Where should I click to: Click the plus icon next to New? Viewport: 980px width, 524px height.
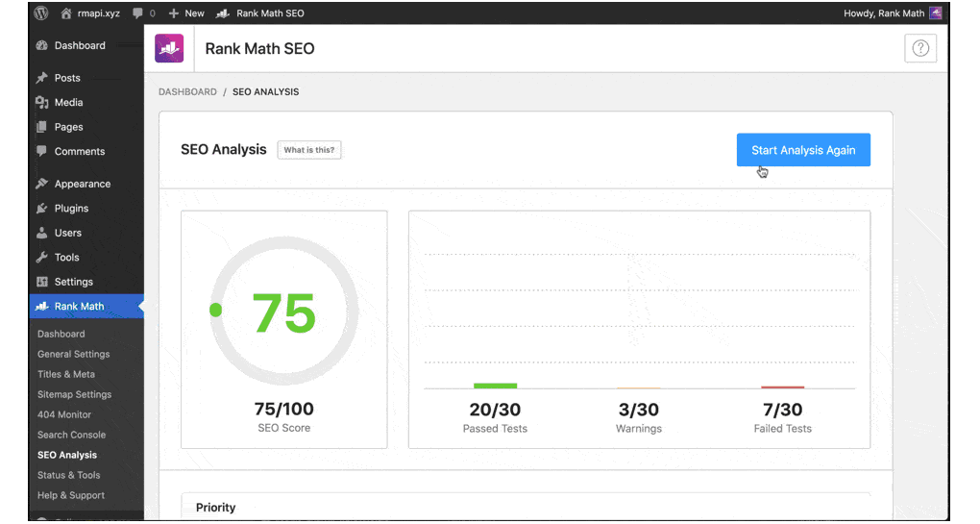tap(174, 13)
